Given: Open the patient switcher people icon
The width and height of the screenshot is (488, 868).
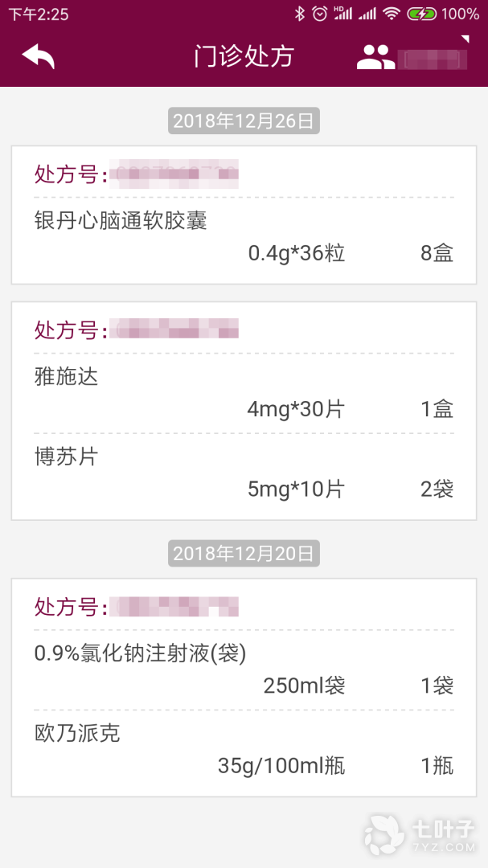Looking at the screenshot, I should tap(375, 57).
